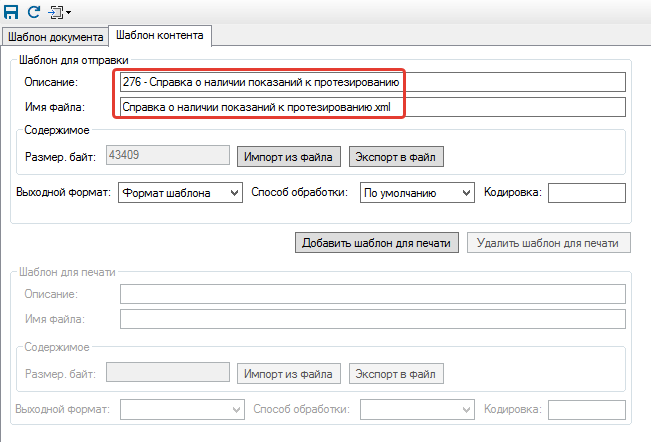Click Экспорт в файл in Шаблон для отправки

pyautogui.click(x=396, y=157)
